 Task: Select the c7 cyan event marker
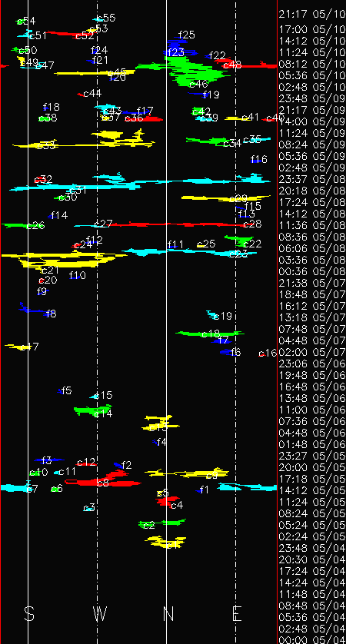[16, 487]
